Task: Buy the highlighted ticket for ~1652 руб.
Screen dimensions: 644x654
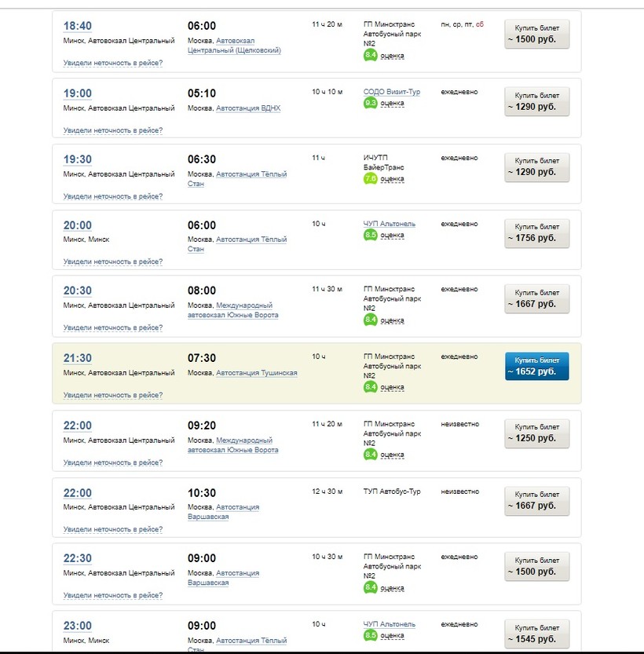Action: point(536,366)
